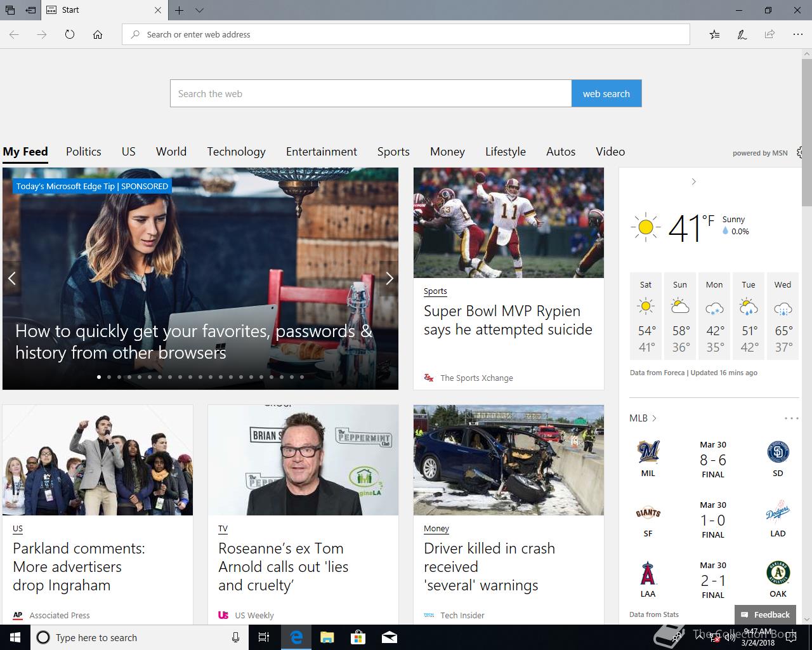The width and height of the screenshot is (812, 650).
Task: Expand weather location chevron
Action: [x=693, y=182]
